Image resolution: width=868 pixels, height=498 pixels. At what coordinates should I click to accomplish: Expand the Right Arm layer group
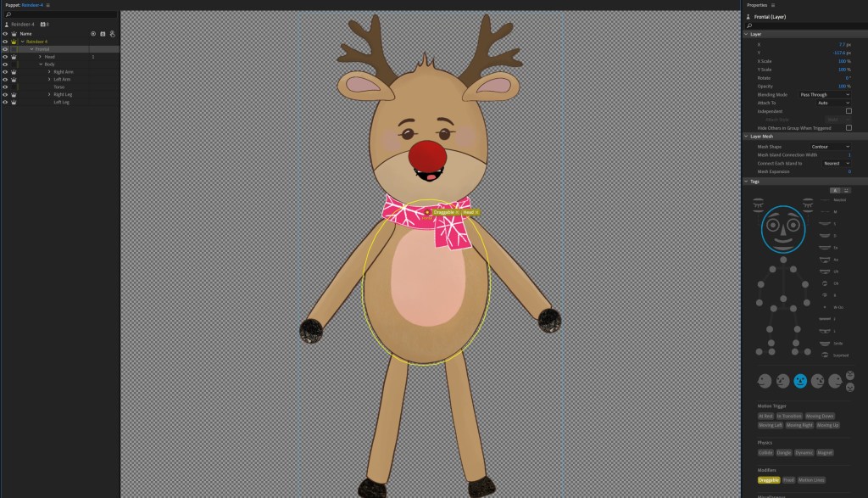(x=50, y=72)
